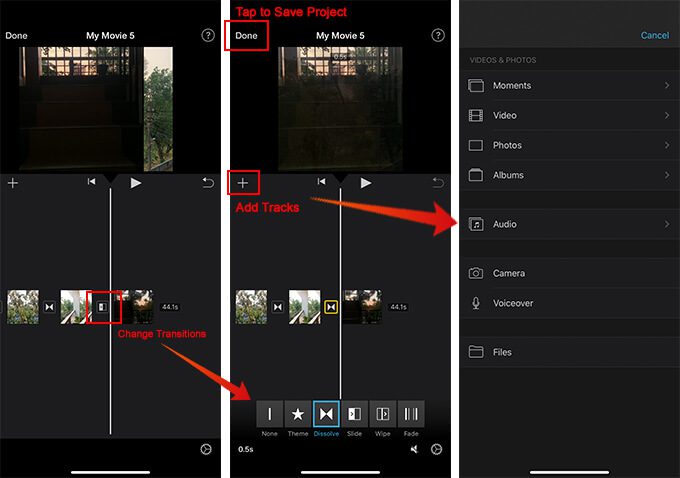Image resolution: width=680 pixels, height=478 pixels.
Task: Tap yellow-highlighted transition in middle timeline
Action: coord(331,307)
